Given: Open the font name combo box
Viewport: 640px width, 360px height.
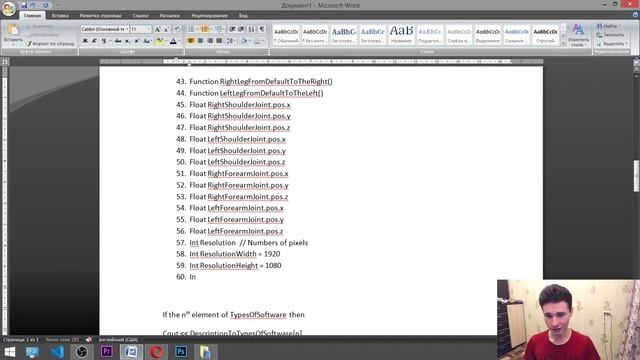Looking at the screenshot, I should (x=104, y=29).
